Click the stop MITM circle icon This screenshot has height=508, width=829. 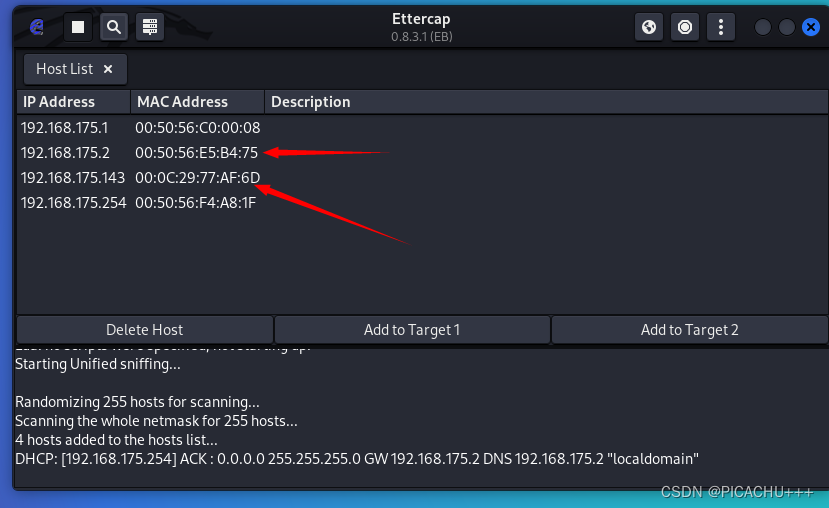coord(685,27)
